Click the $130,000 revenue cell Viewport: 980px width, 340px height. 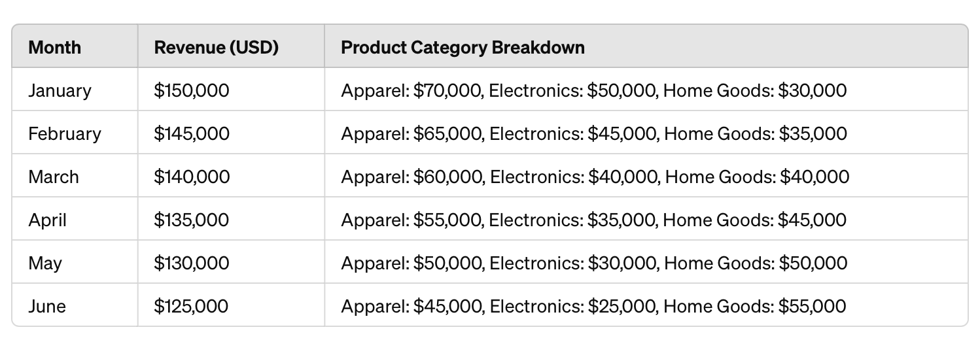tap(192, 263)
